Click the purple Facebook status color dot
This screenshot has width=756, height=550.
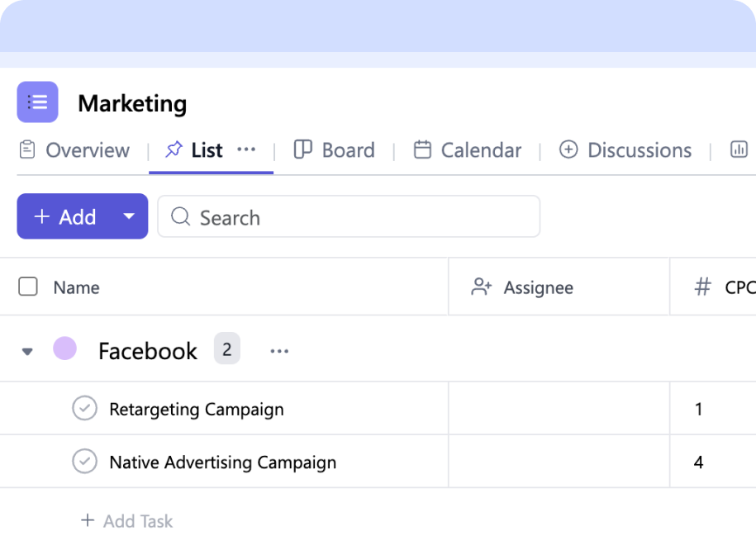coord(64,348)
